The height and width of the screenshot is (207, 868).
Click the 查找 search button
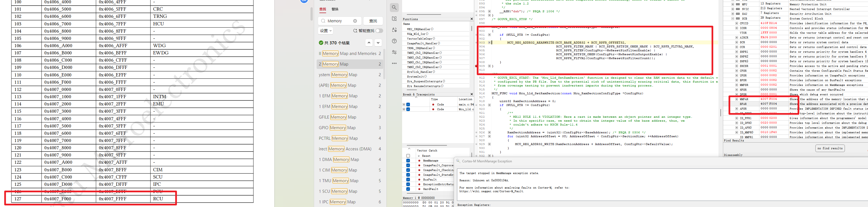click(373, 21)
